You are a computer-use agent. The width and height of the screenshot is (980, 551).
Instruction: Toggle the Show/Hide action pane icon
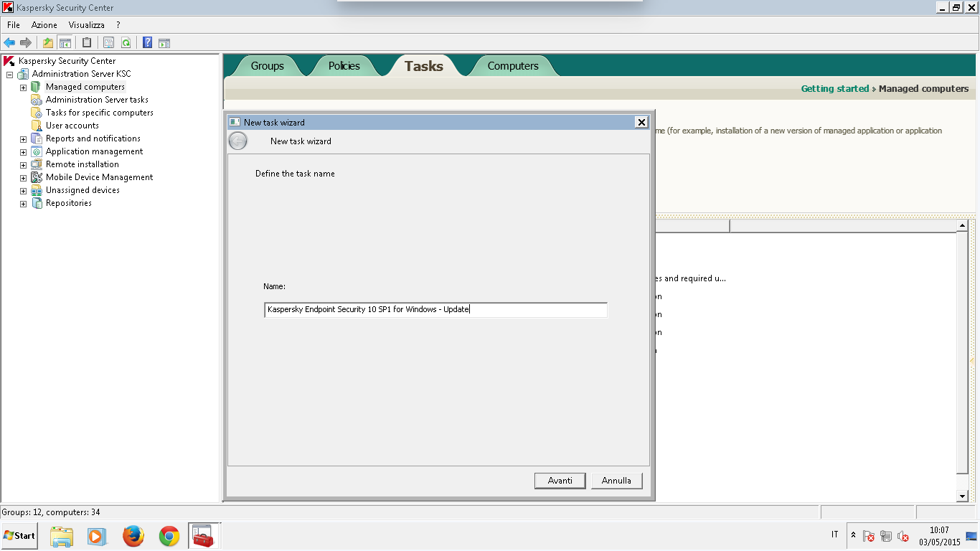(x=164, y=42)
